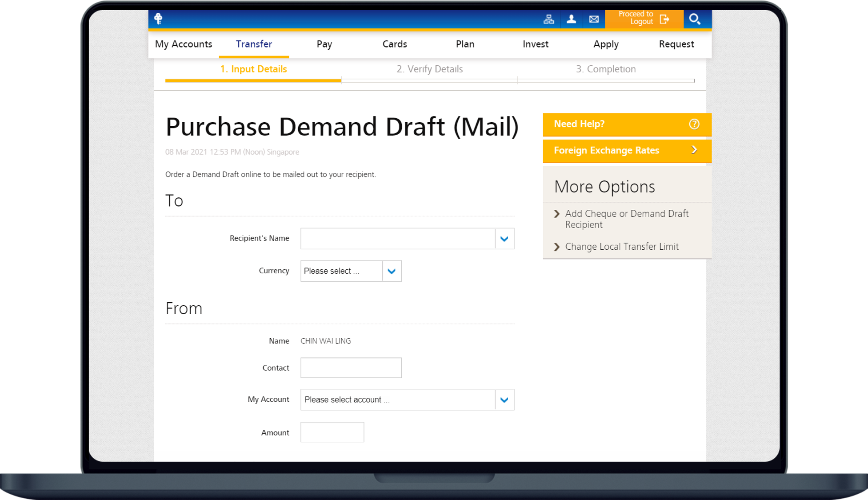Click the Amount input field
The height and width of the screenshot is (500, 868).
click(x=332, y=432)
